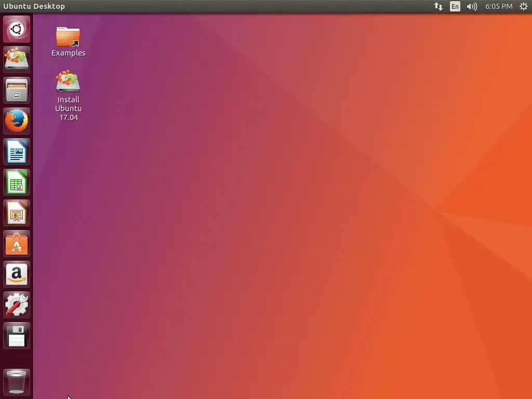Open the Trash in launcher

click(17, 382)
